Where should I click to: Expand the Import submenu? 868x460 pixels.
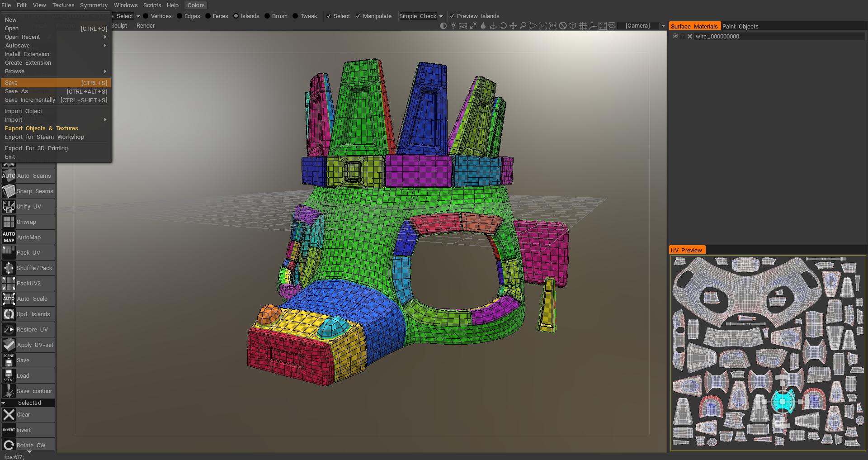(56, 120)
